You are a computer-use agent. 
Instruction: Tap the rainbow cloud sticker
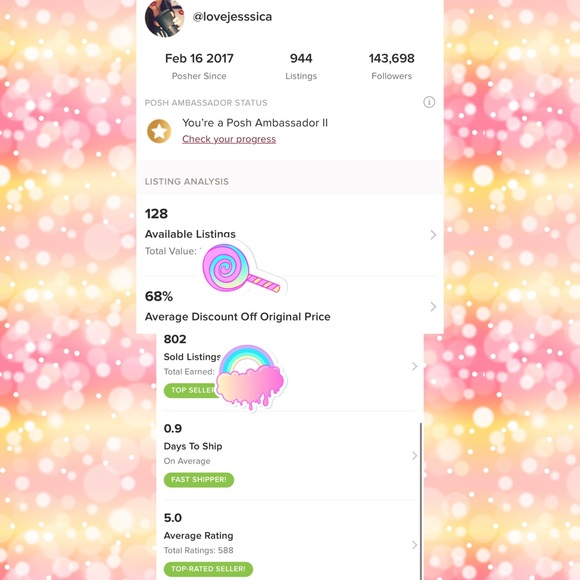tap(251, 377)
